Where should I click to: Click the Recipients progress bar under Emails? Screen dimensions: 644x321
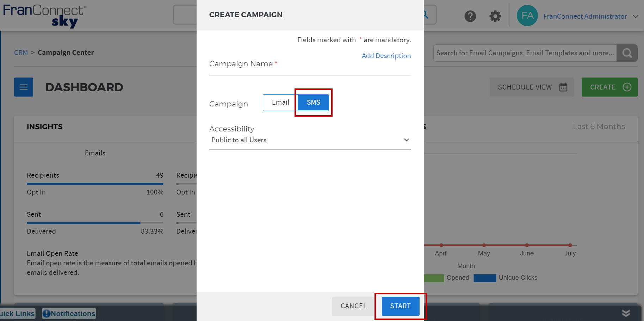tap(95, 184)
